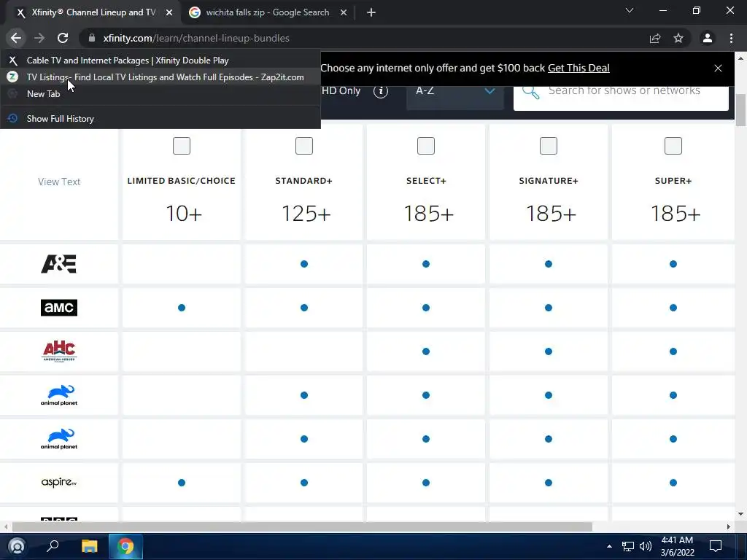Close the Xfinity Channel Lineup tab
The width and height of the screenshot is (747, 560).
169,12
